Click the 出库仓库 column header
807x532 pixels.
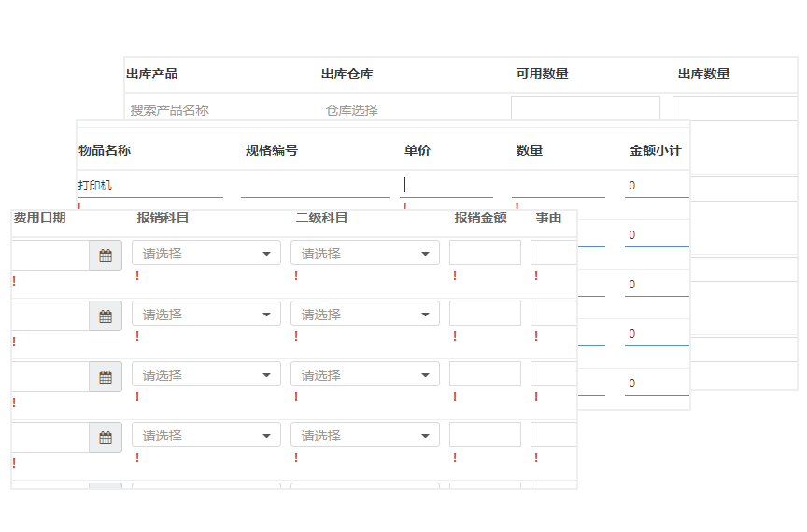point(347,74)
